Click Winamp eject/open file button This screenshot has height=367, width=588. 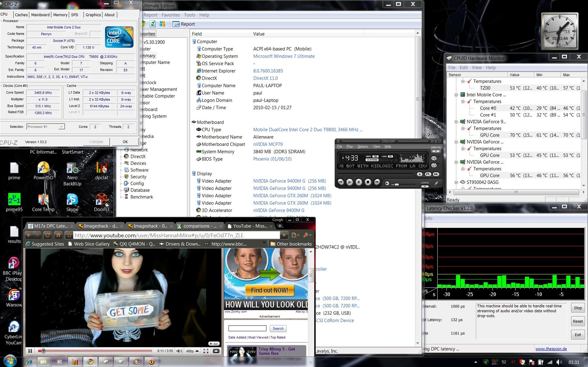pos(420,174)
